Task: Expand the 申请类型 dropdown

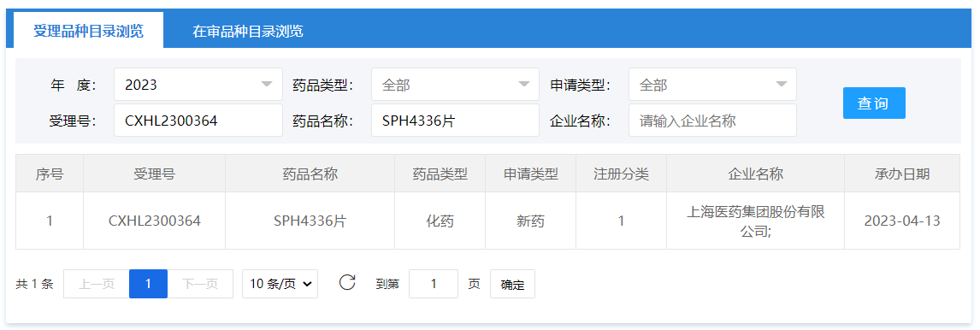Action: click(x=712, y=85)
